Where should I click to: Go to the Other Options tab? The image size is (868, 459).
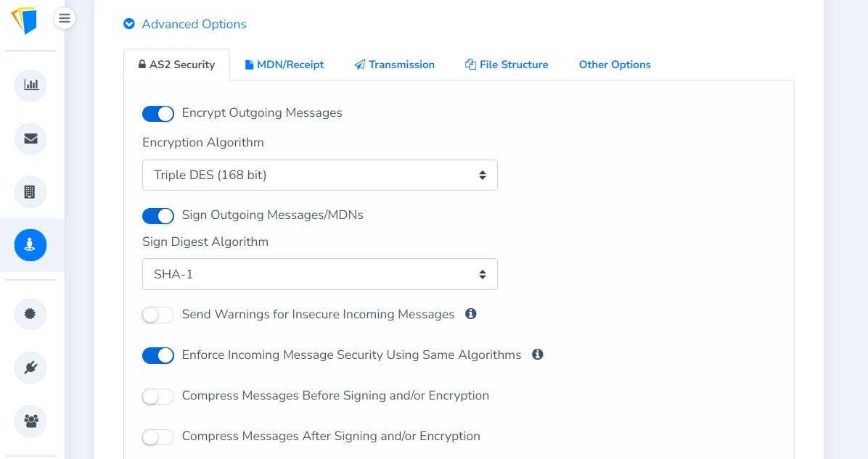(615, 65)
